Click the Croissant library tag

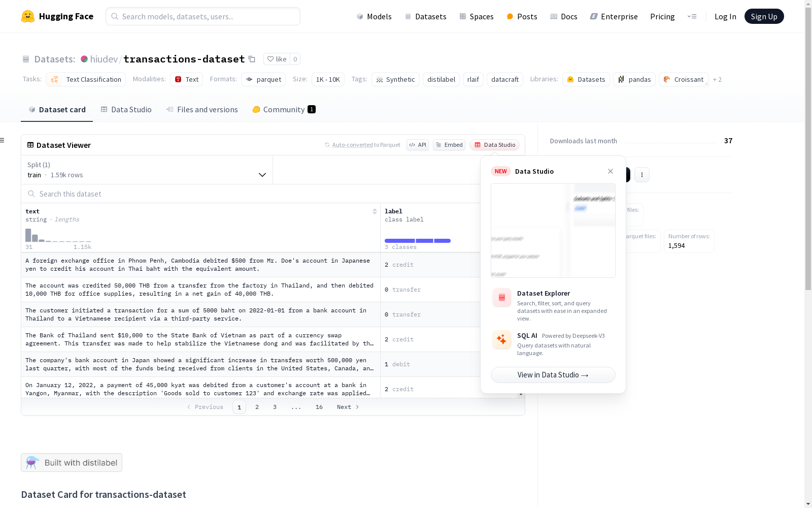coord(684,79)
